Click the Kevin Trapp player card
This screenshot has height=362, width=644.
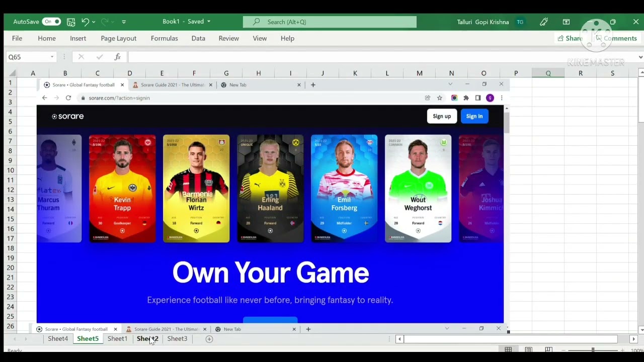[122, 189]
